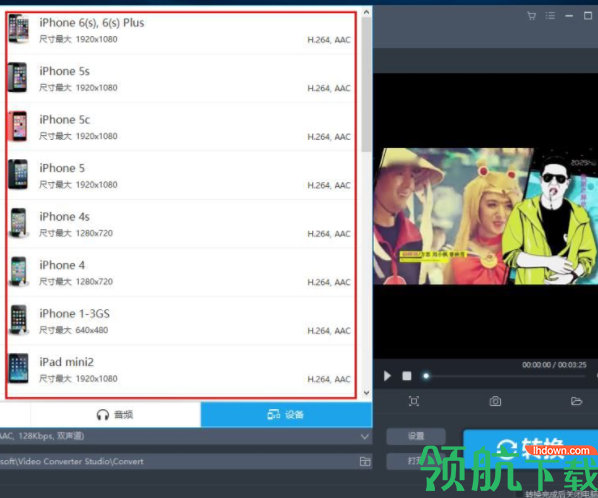
Task: Open the menu list icon in title bar
Action: (550, 16)
